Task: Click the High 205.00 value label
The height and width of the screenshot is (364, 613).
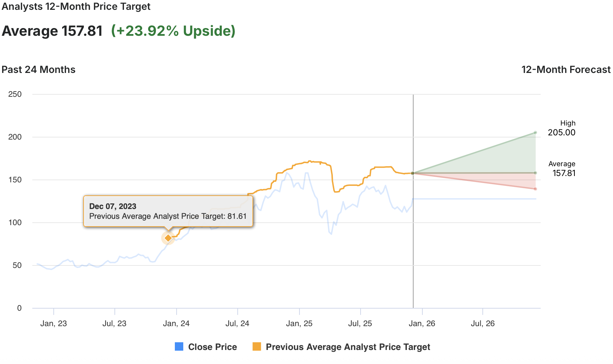Action: pyautogui.click(x=561, y=132)
